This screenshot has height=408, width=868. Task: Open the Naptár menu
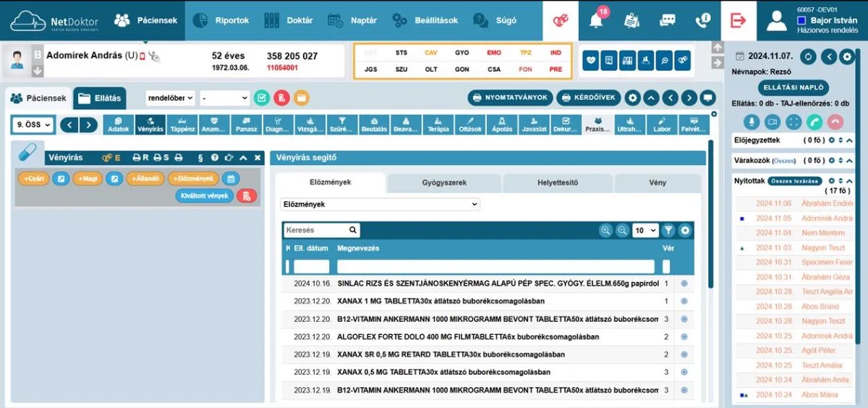coord(352,20)
